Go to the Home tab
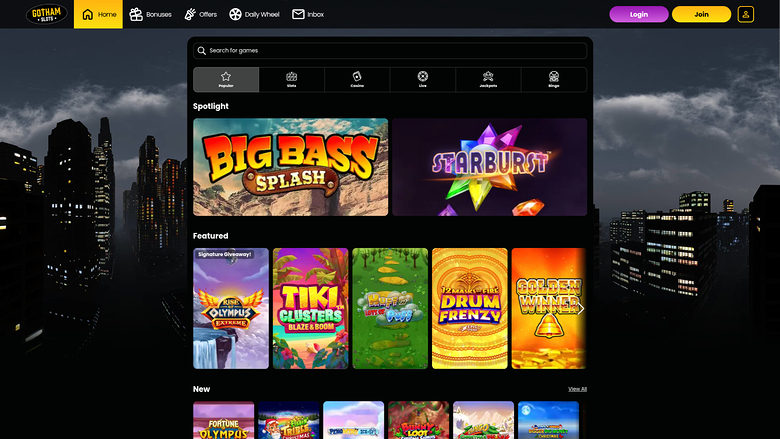Viewport: 780px width, 439px height. 98,14
